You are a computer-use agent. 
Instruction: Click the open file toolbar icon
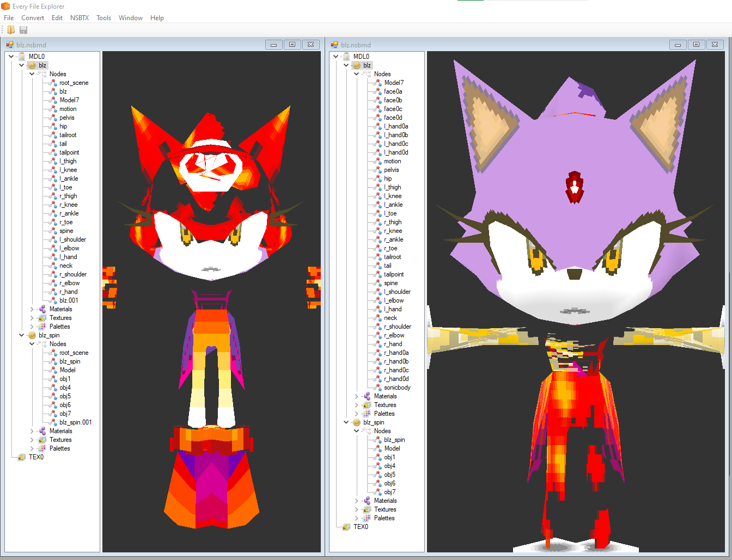click(x=11, y=30)
